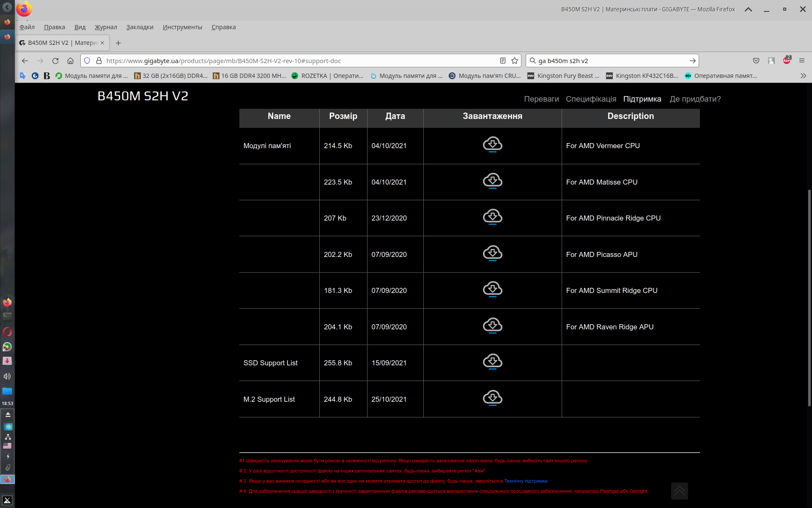
Task: Open the Де придбати? section
Action: tap(695, 99)
